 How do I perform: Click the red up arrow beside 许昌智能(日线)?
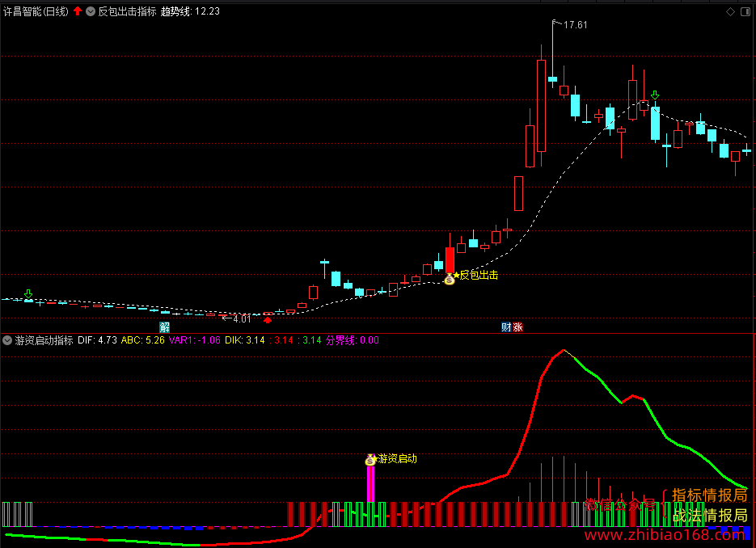tap(78, 11)
